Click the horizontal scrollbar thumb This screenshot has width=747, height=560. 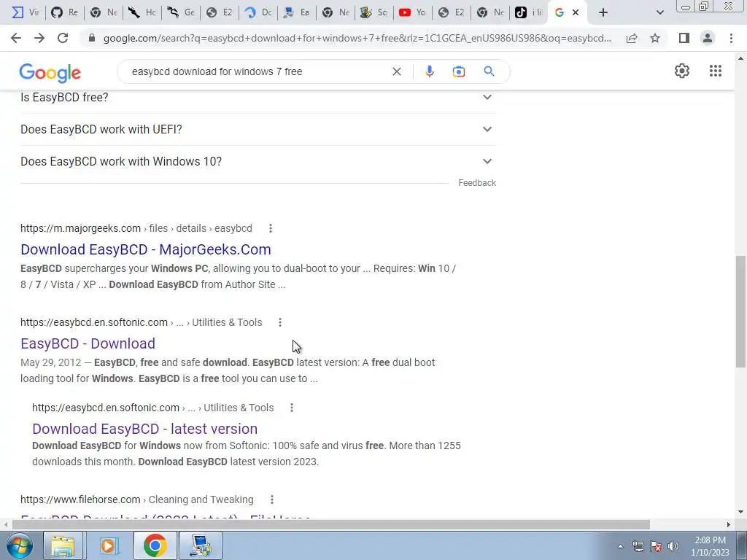click(330, 525)
